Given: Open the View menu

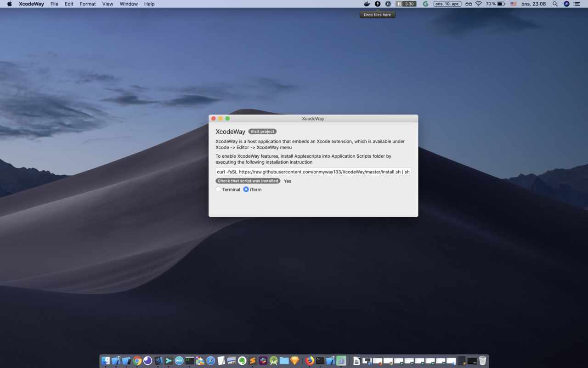Looking at the screenshot, I should click(107, 4).
